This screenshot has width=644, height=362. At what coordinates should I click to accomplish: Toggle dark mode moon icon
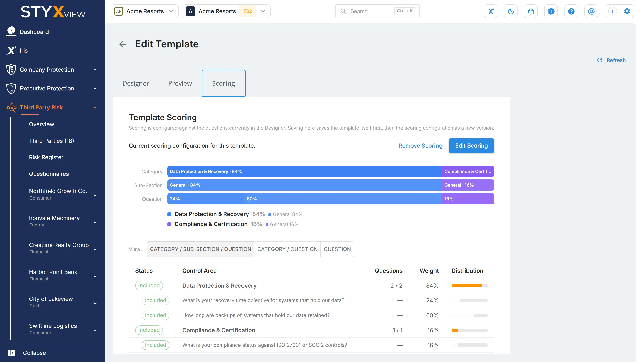[x=511, y=11]
